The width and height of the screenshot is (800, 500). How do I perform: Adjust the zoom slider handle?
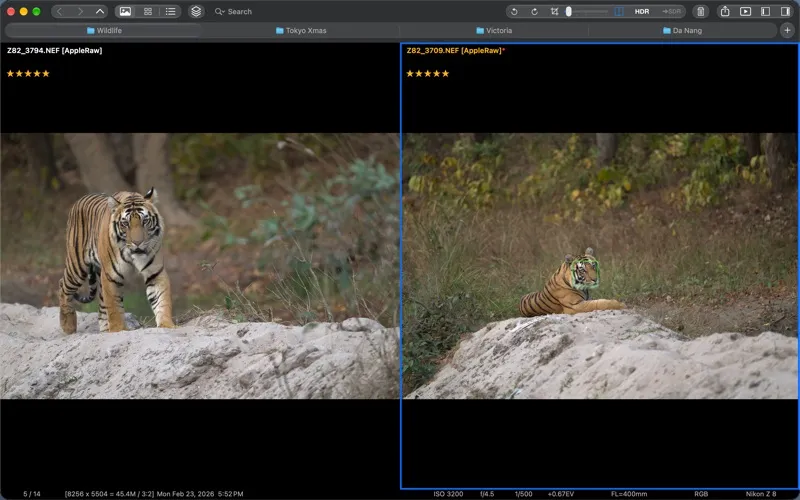[x=568, y=11]
